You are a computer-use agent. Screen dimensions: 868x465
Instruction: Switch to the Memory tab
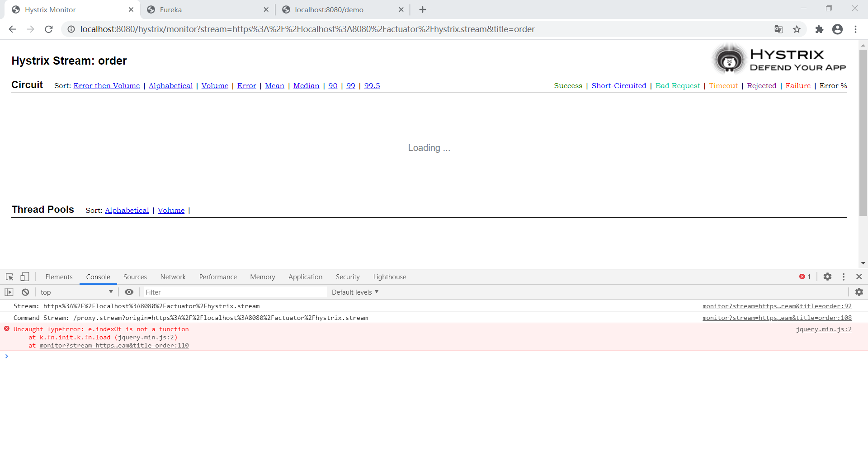(263, 277)
